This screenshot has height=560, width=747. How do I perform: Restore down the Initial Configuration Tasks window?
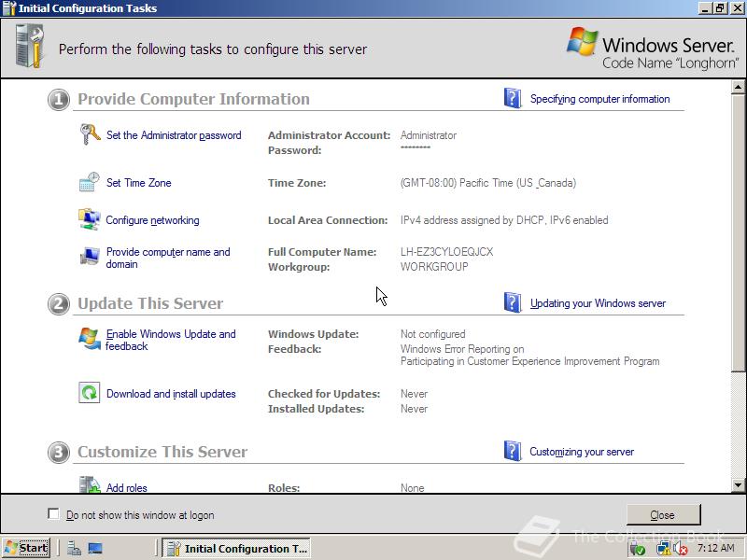(x=720, y=8)
